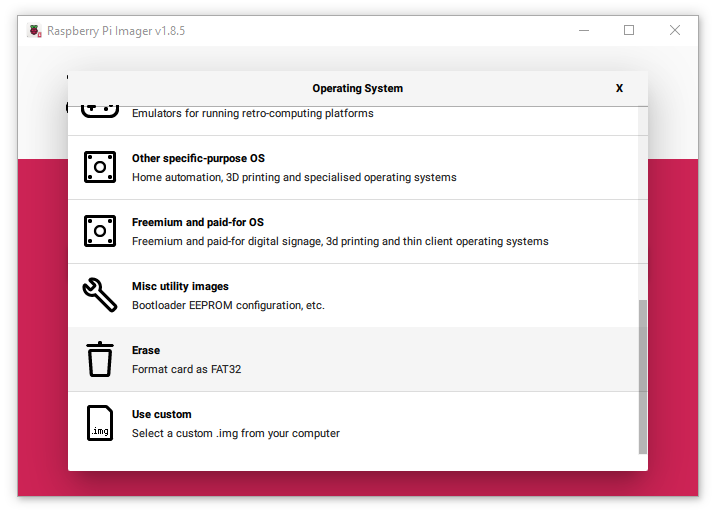
Task: Click the 'Operating System' dialog title
Action: pos(358,88)
